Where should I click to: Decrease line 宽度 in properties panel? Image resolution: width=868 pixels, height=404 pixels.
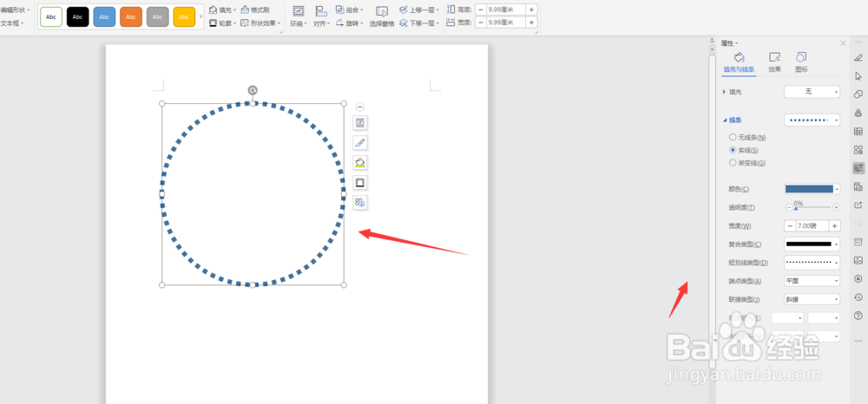790,225
